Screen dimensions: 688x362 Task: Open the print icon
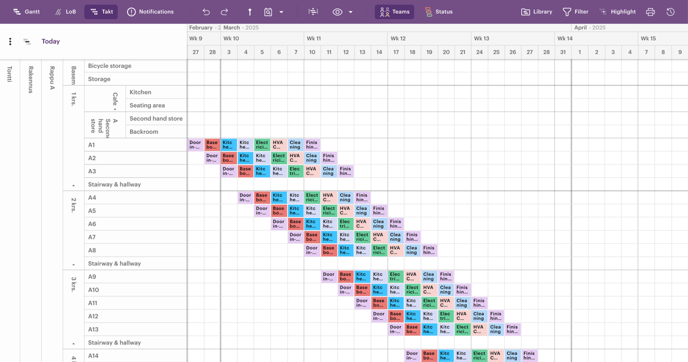pos(650,12)
